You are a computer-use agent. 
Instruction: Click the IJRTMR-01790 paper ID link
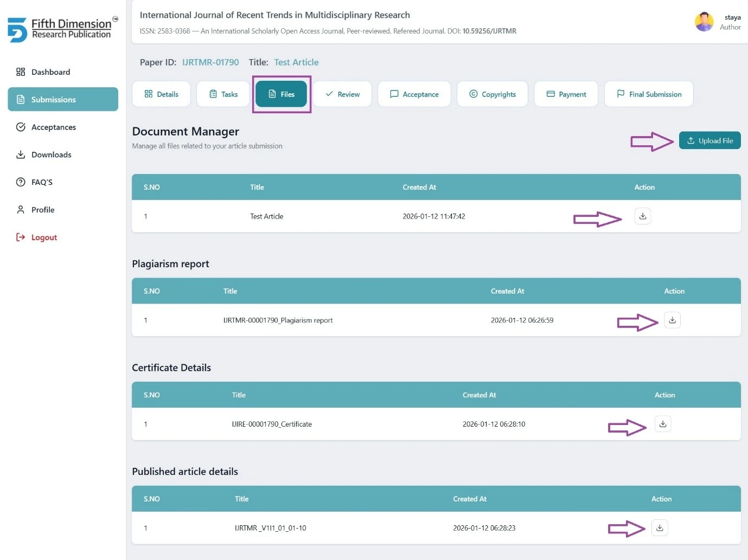coord(210,62)
